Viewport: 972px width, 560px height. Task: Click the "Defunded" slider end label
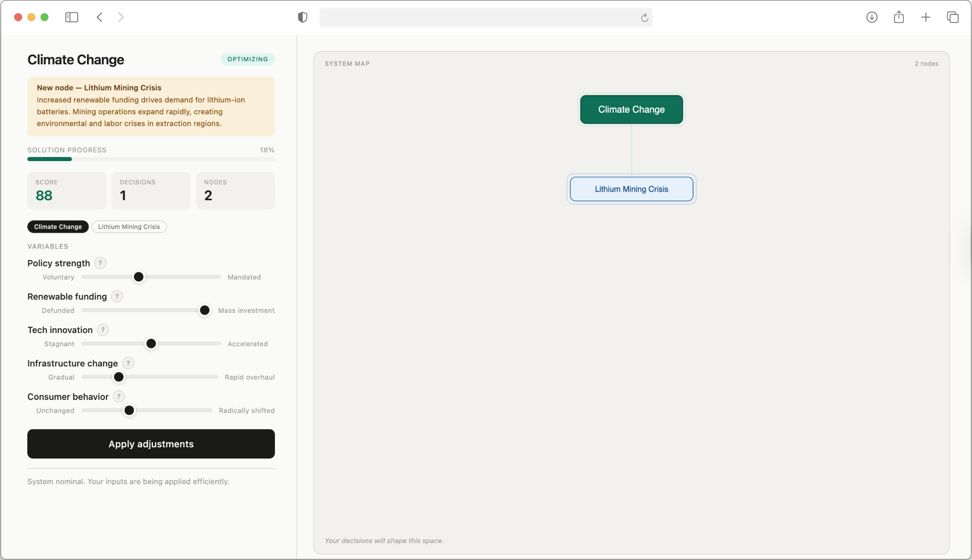pyautogui.click(x=58, y=310)
